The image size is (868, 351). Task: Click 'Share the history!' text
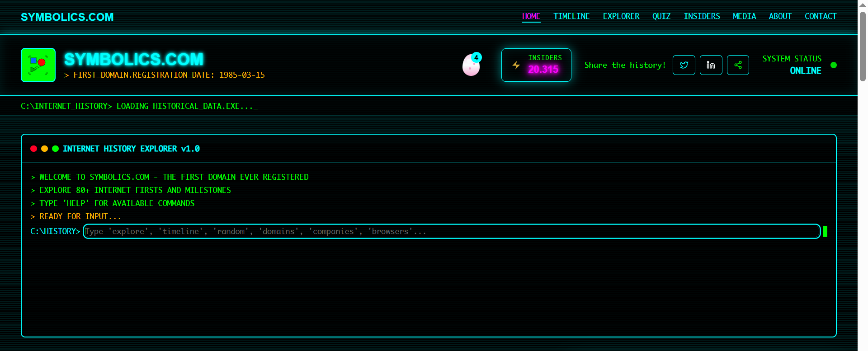[625, 65]
